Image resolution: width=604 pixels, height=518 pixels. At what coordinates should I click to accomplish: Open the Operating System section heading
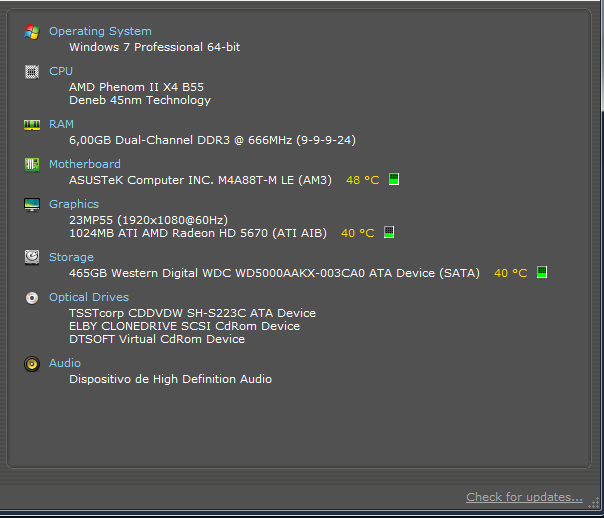[x=100, y=31]
